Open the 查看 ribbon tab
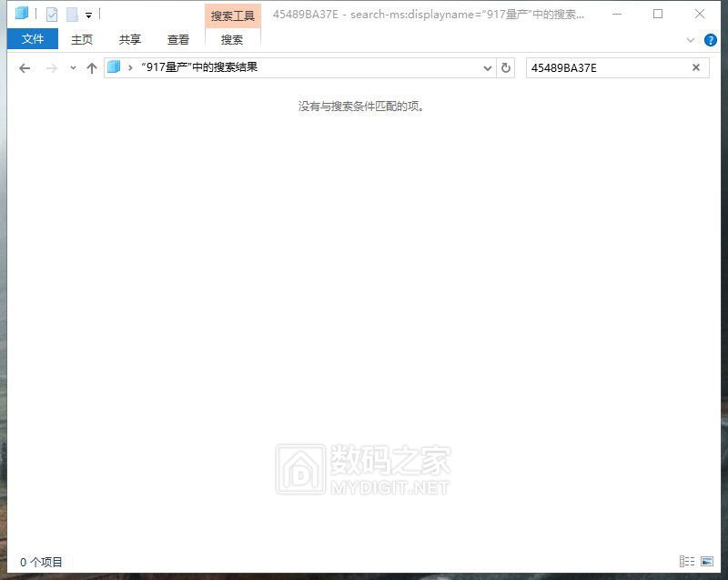This screenshot has width=728, height=580. click(x=178, y=40)
